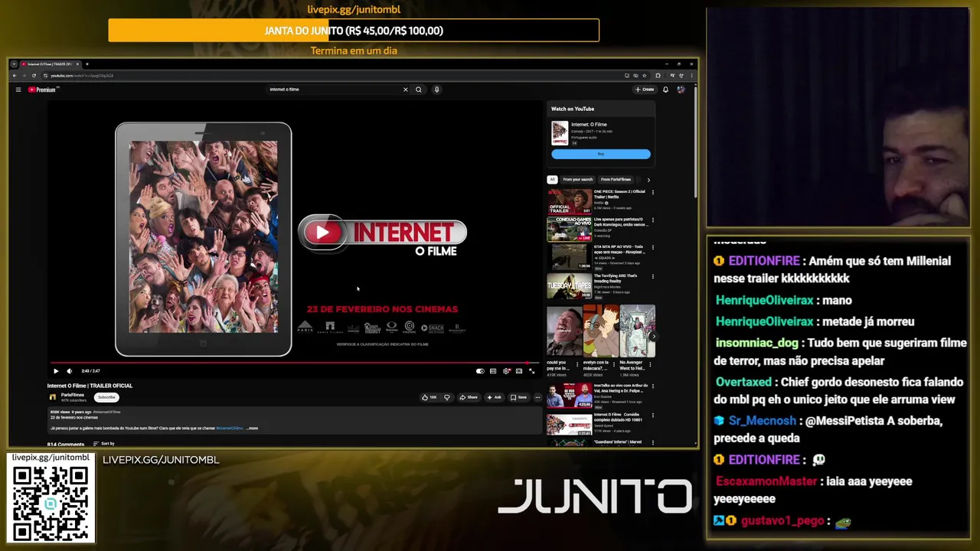
Task: Select the All filter chip
Action: tap(552, 180)
